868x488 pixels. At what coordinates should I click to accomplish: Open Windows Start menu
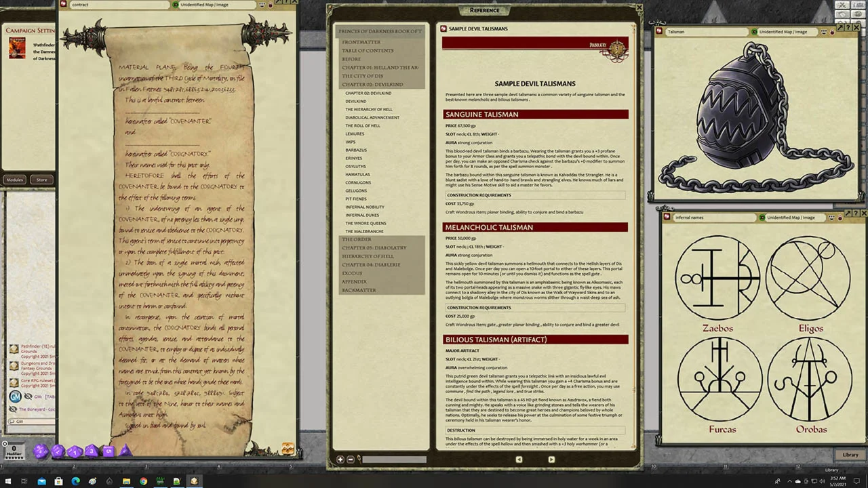[7, 481]
